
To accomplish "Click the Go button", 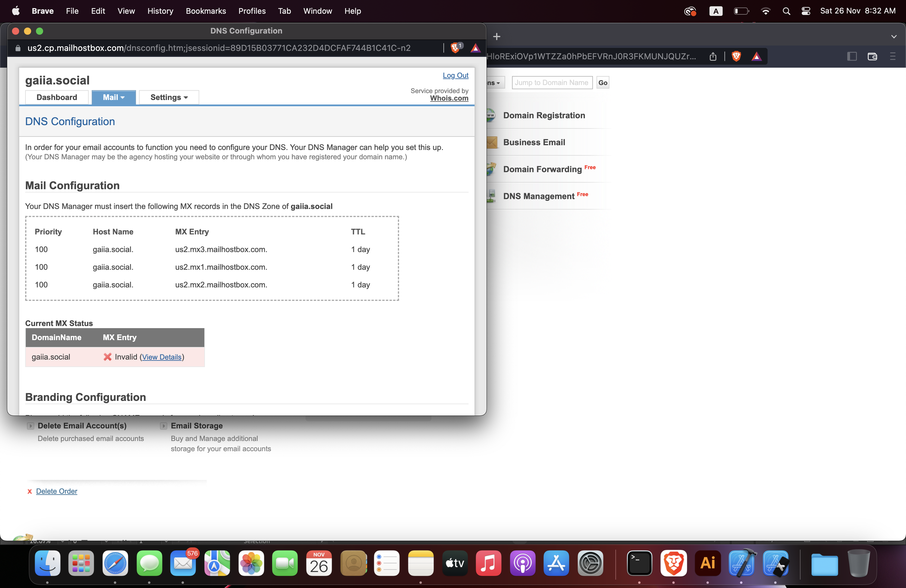I will click(603, 83).
